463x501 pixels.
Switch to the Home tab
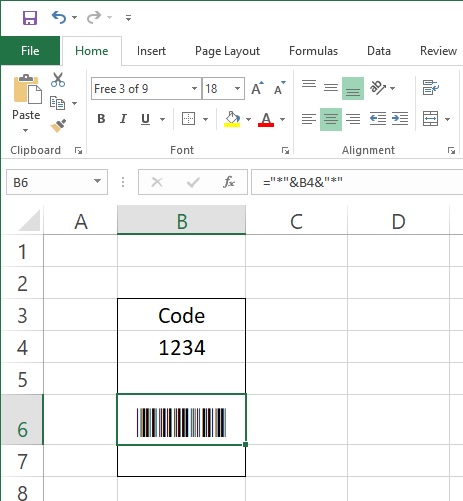click(x=92, y=51)
